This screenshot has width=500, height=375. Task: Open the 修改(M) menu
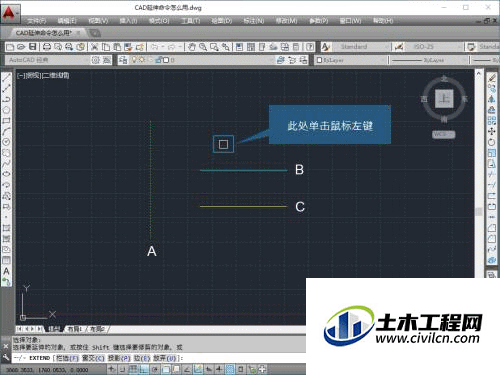286,21
